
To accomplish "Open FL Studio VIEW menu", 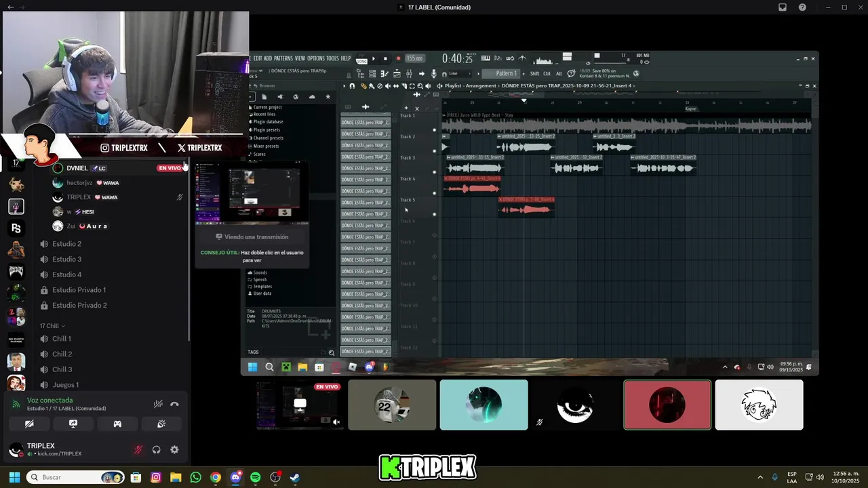I will tap(300, 58).
